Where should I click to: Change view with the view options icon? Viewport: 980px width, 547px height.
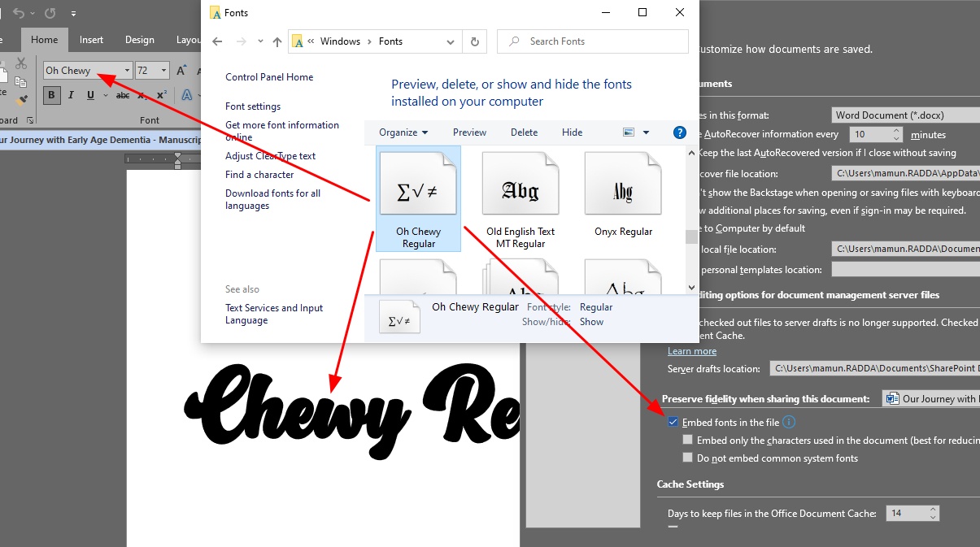coord(629,132)
